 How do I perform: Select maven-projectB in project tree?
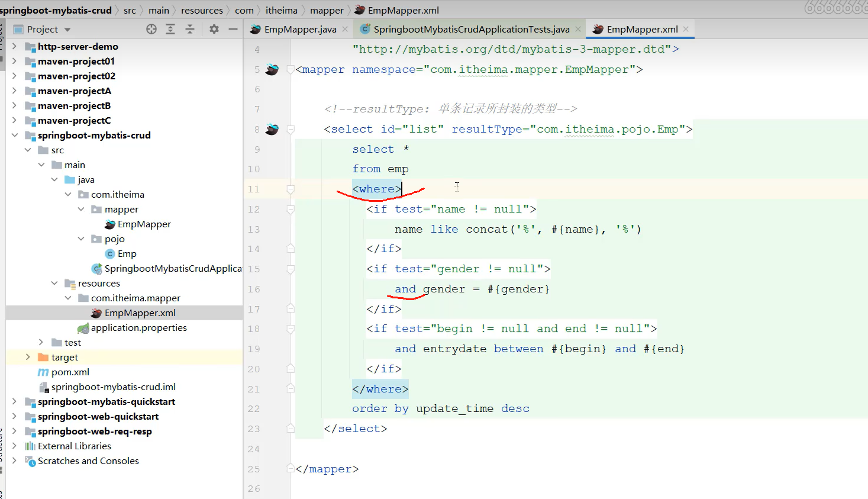click(74, 105)
